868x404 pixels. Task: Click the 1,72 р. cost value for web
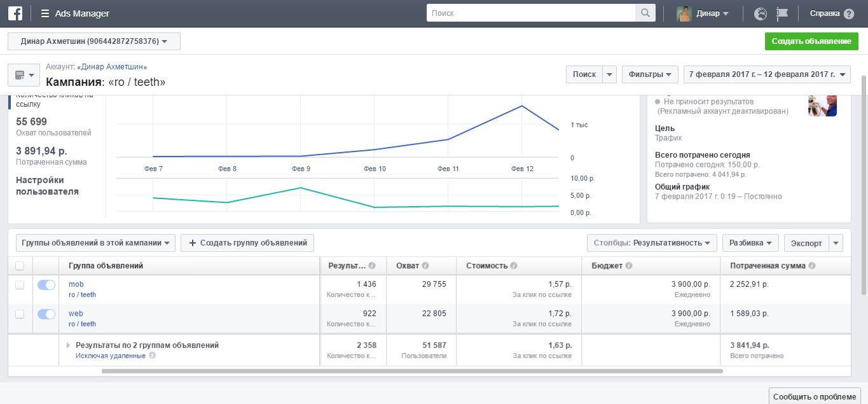point(558,314)
